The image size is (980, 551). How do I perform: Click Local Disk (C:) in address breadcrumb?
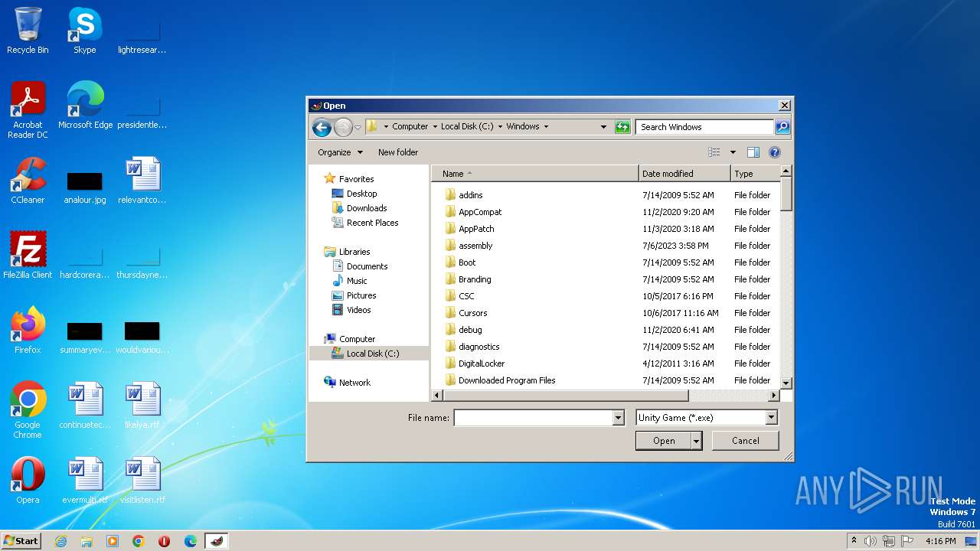click(467, 127)
